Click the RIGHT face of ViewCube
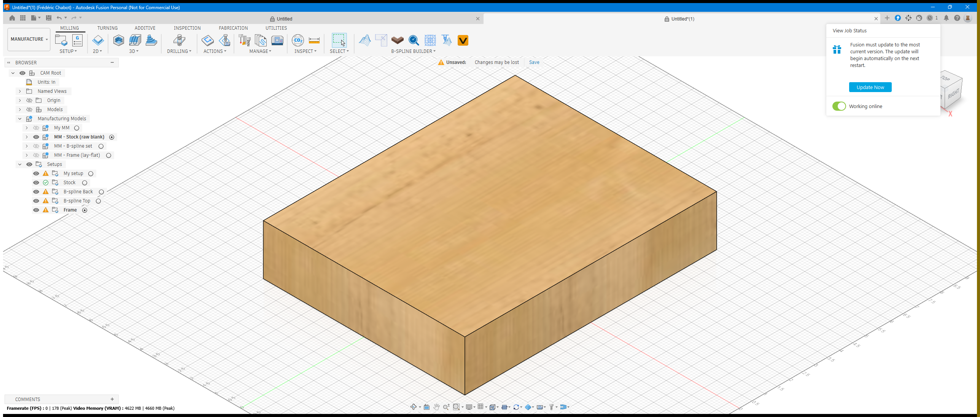The image size is (980, 417). coord(953,93)
